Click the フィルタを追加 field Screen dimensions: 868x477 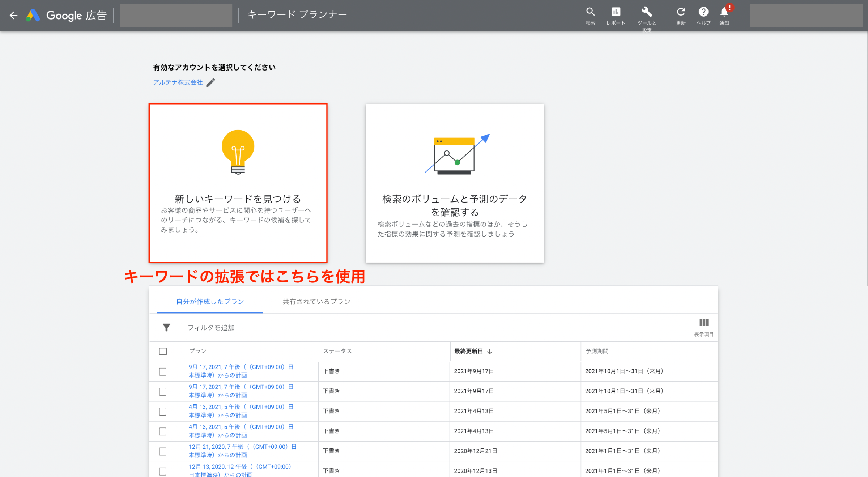click(x=211, y=328)
